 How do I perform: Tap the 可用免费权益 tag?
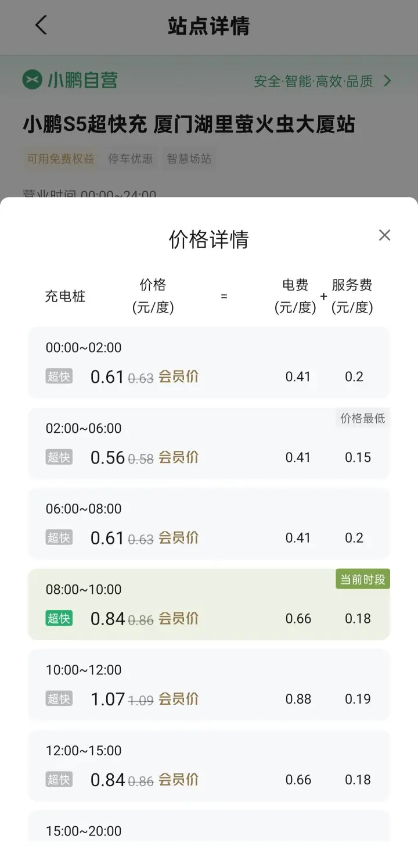tap(61, 159)
